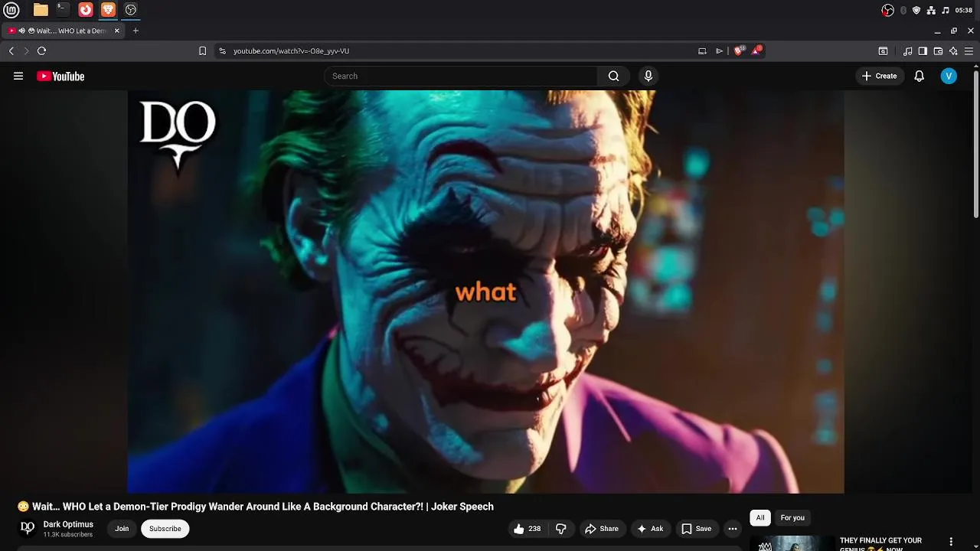The image size is (980, 551).
Task: Click the page vertical scrollbar
Action: coord(976,143)
